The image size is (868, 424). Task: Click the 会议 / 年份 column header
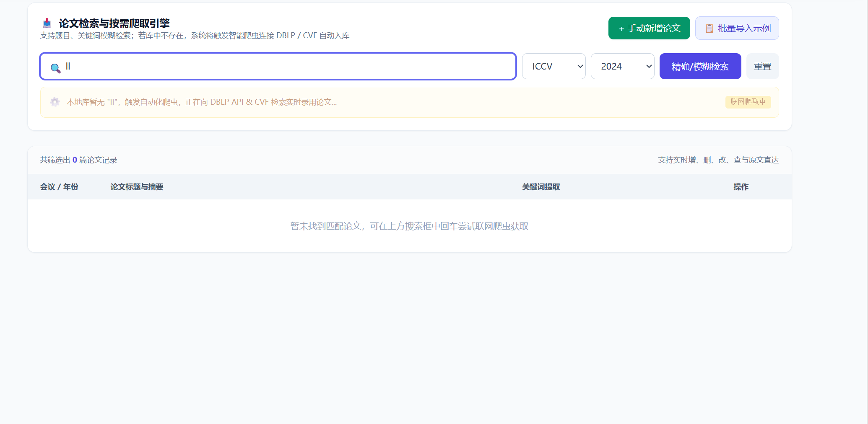(59, 187)
